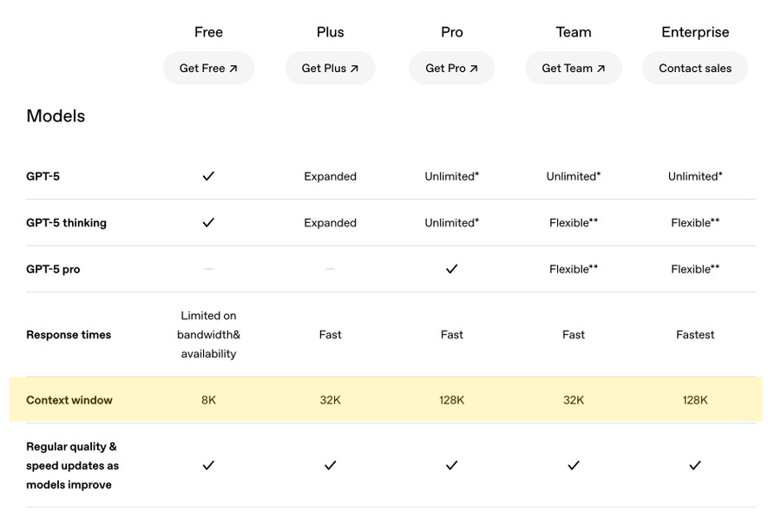Click the Get Free button
The width and height of the screenshot is (781, 532).
208,69
